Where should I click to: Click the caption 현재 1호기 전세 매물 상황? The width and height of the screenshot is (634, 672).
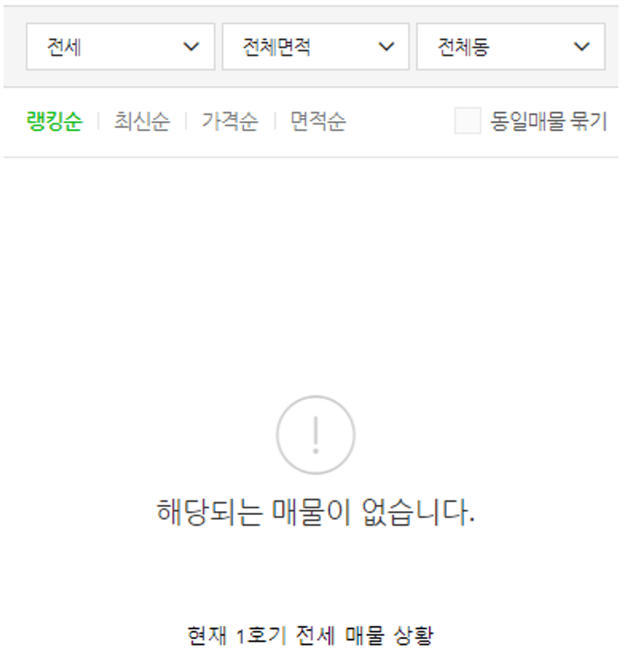310,635
